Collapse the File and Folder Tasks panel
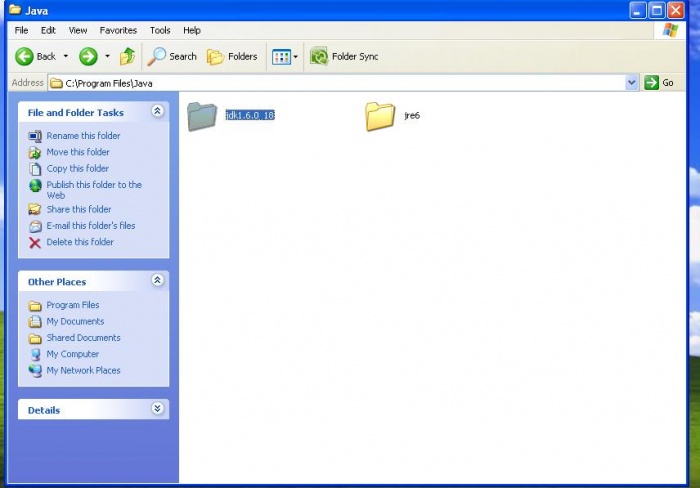This screenshot has width=700, height=488. [157, 111]
